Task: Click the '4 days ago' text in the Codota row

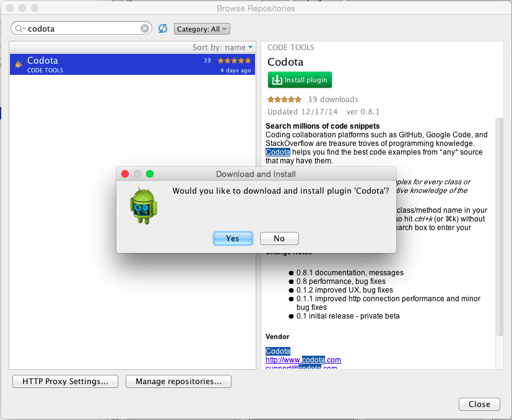Action: [x=235, y=70]
